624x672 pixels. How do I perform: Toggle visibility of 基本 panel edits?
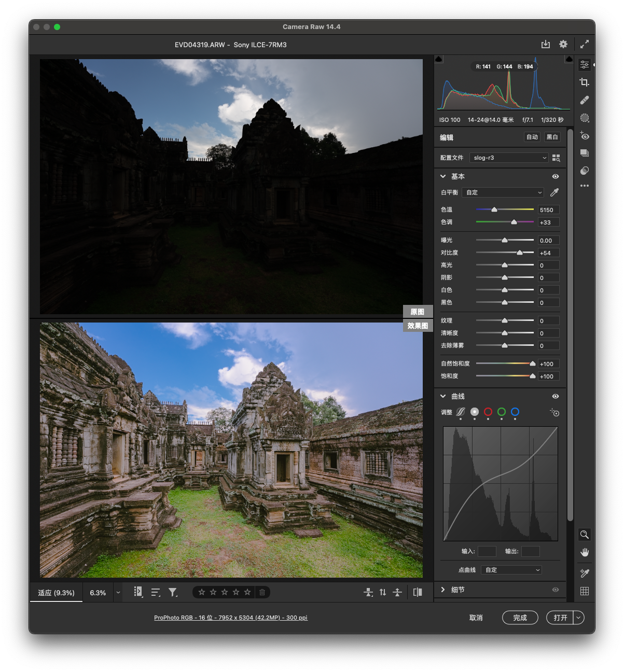tap(556, 176)
